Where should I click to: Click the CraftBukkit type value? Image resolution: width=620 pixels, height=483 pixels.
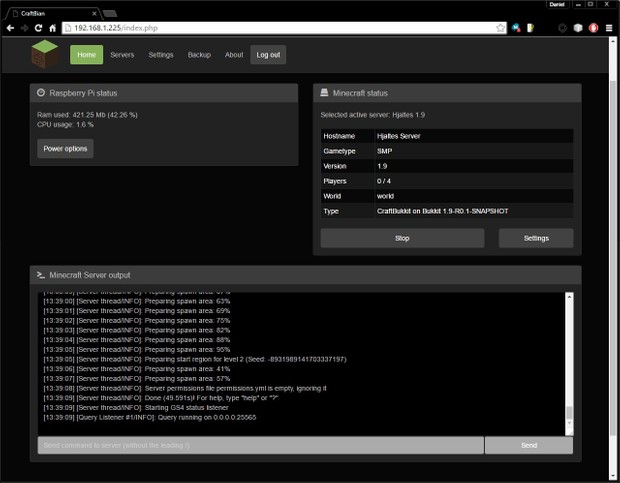(442, 211)
